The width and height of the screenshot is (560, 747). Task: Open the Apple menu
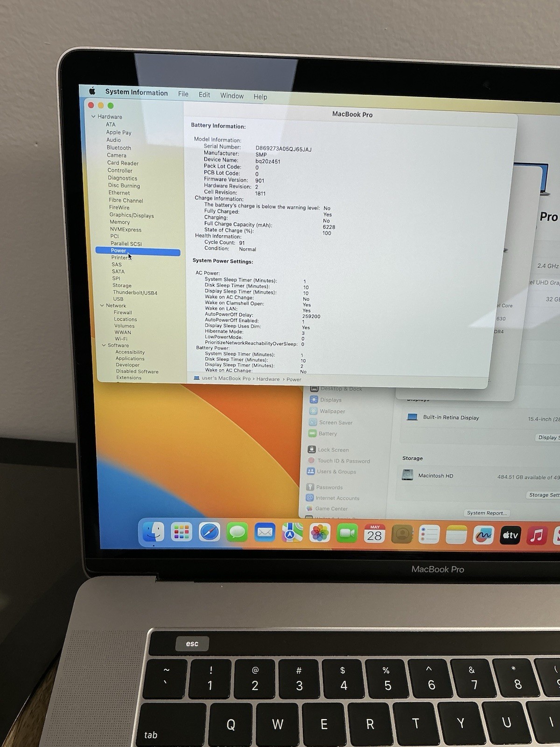point(92,91)
